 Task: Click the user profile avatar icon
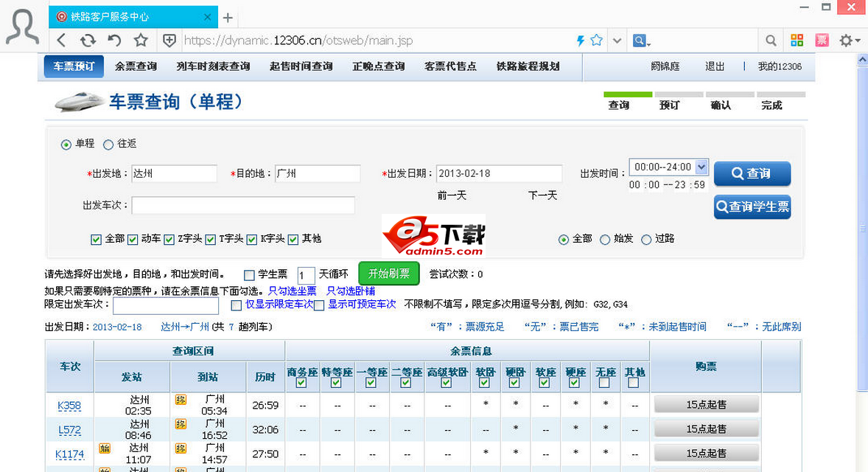coord(23,27)
